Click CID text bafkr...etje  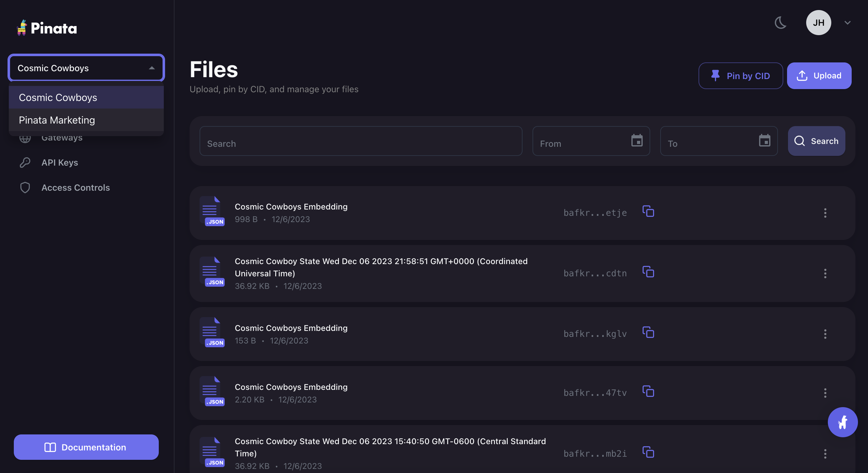(x=595, y=213)
